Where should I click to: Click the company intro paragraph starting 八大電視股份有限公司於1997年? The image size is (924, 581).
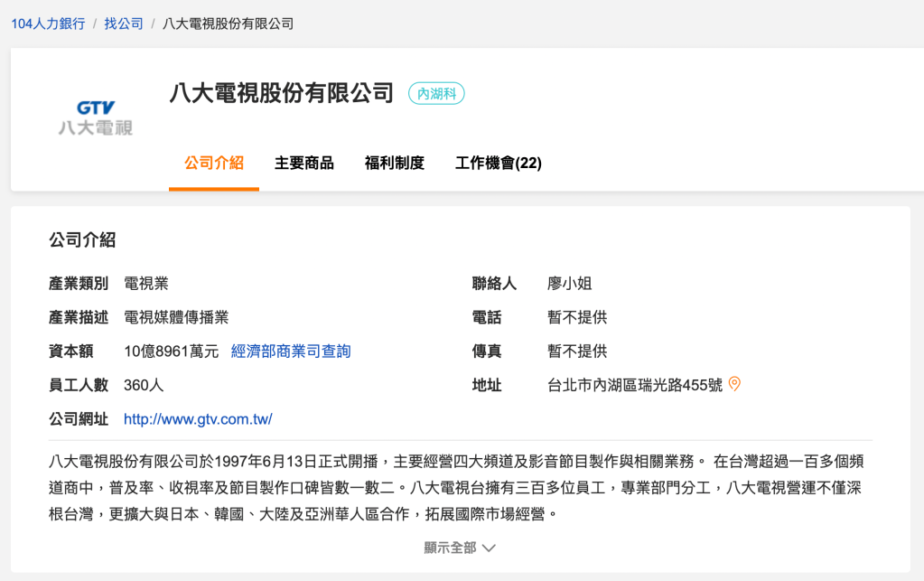pyautogui.click(x=457, y=487)
